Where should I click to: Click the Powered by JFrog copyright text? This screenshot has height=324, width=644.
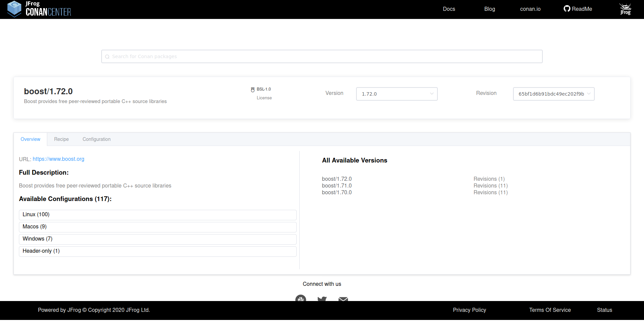click(x=94, y=310)
